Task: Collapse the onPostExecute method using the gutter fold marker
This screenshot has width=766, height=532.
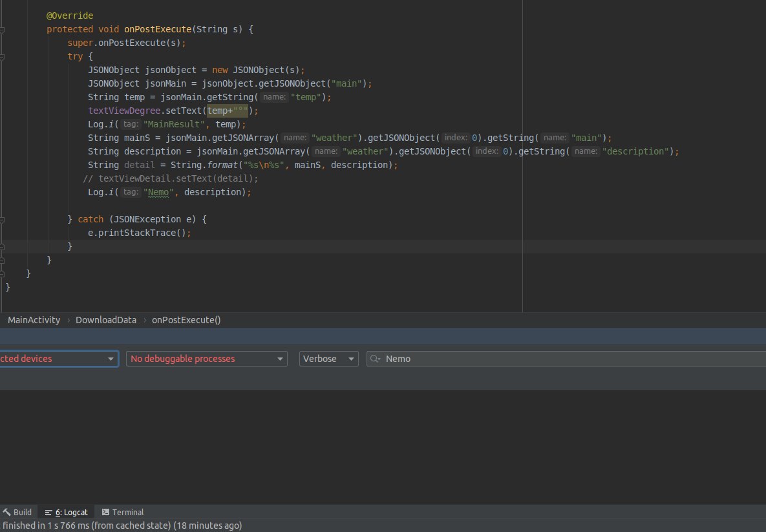Action: tap(2, 30)
